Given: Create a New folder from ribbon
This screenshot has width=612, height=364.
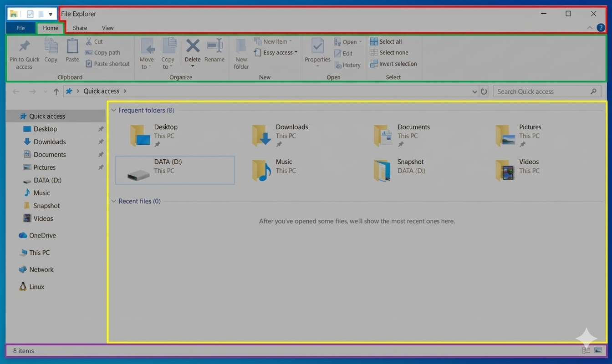Looking at the screenshot, I should [x=241, y=54].
